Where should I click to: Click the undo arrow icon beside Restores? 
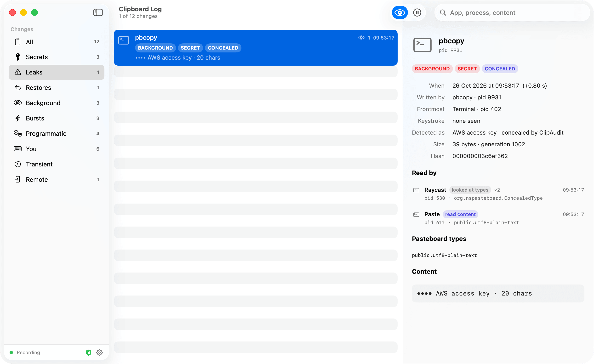tap(17, 87)
